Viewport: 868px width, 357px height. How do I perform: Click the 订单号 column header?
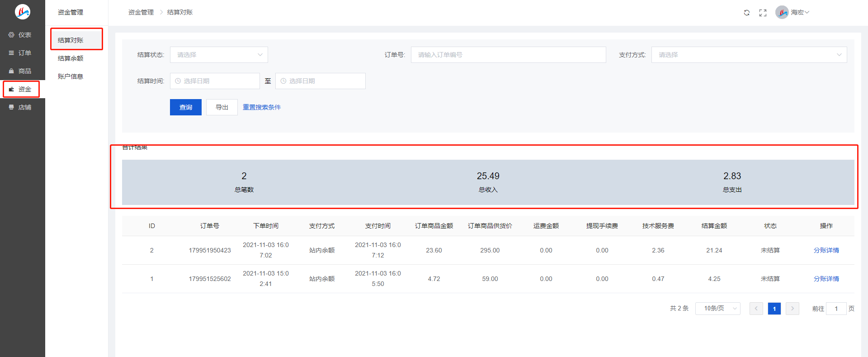(x=210, y=226)
